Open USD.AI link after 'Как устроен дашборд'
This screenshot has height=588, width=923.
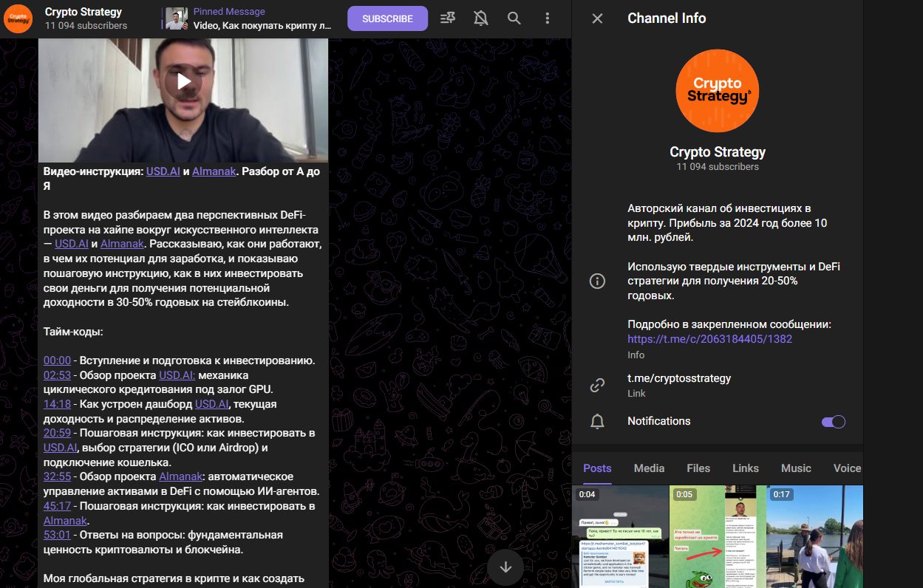coord(212,404)
